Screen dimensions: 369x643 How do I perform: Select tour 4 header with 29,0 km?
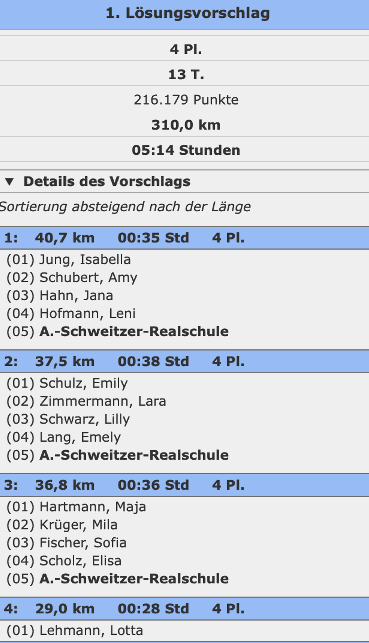click(184, 609)
